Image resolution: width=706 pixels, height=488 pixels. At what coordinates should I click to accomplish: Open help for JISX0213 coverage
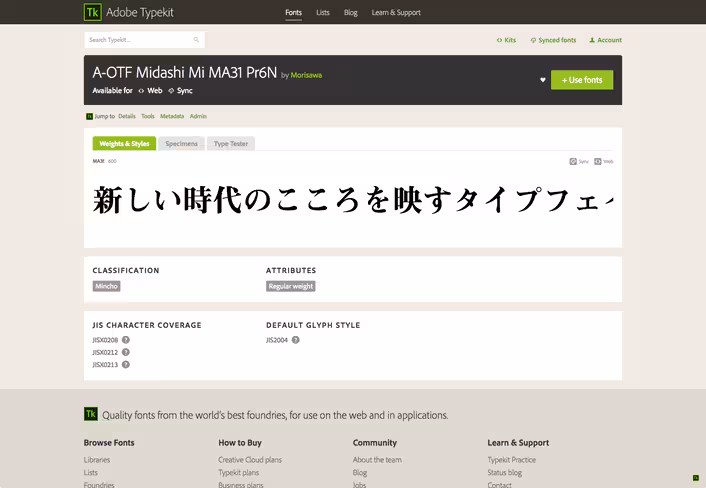126,365
